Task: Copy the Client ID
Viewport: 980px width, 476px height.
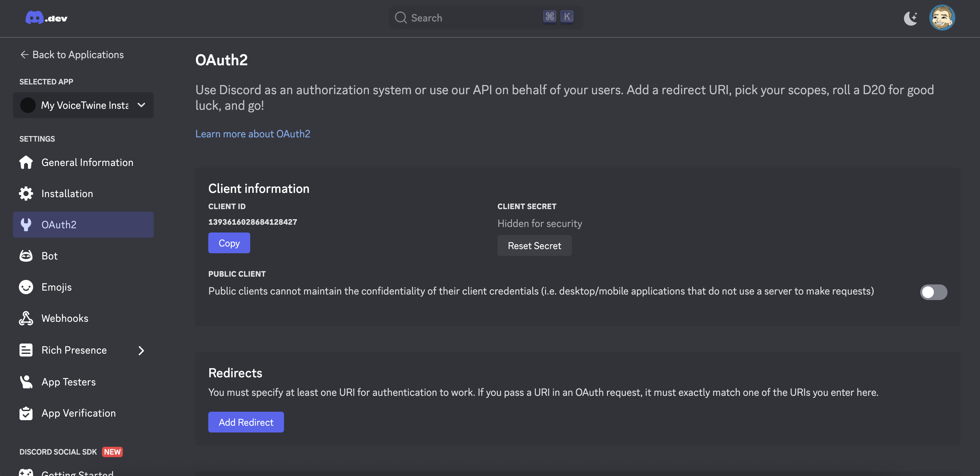Action: pos(229,243)
